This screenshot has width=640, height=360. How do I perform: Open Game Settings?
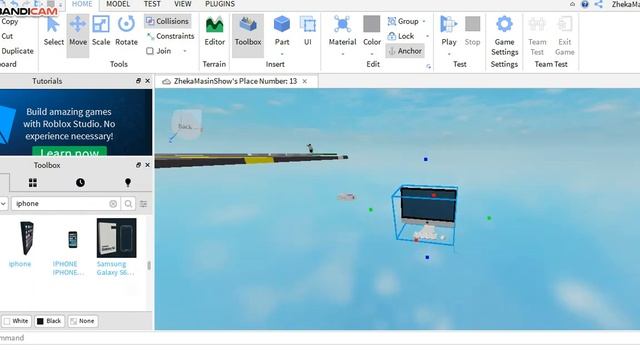(504, 36)
